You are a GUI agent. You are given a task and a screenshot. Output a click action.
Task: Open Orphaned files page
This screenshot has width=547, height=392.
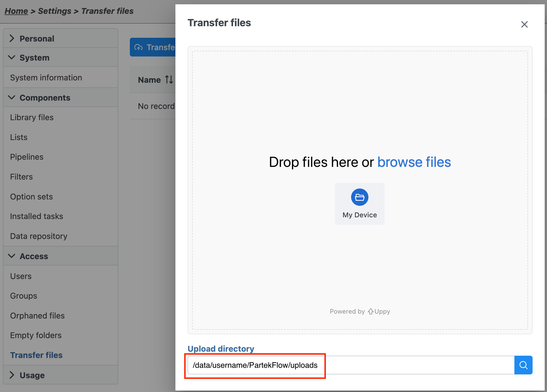37,316
